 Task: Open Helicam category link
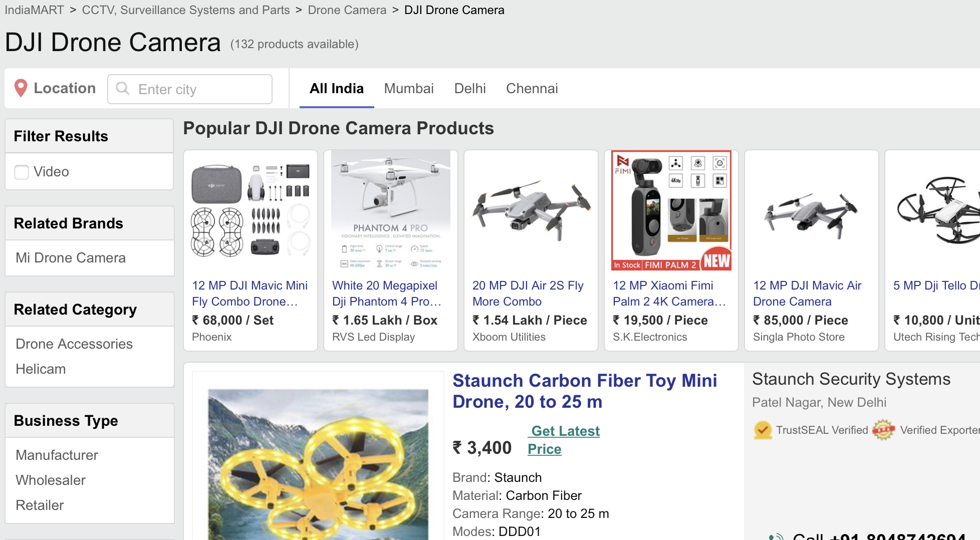41,369
